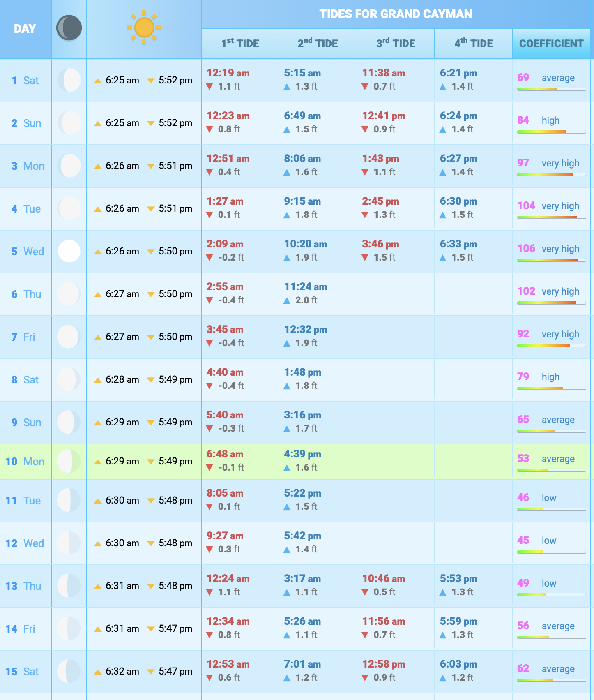
Task: Click the sunrise arrow icon for Mon 3
Action: (x=98, y=166)
